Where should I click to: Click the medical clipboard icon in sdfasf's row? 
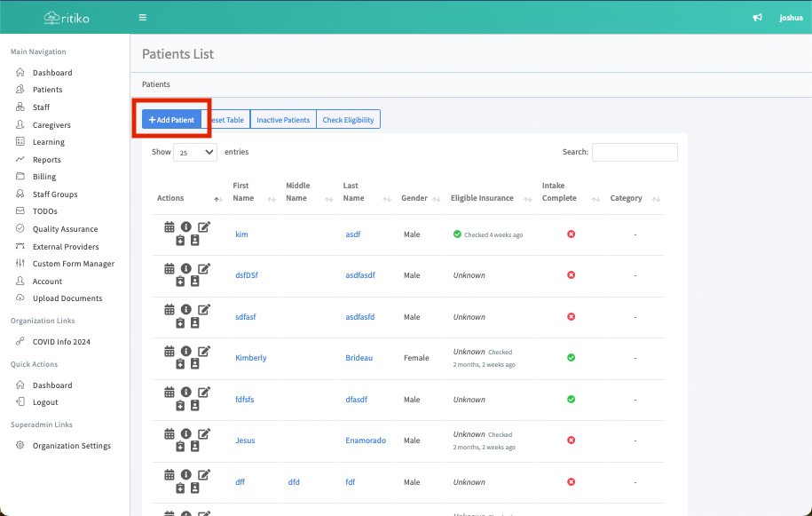coord(180,323)
